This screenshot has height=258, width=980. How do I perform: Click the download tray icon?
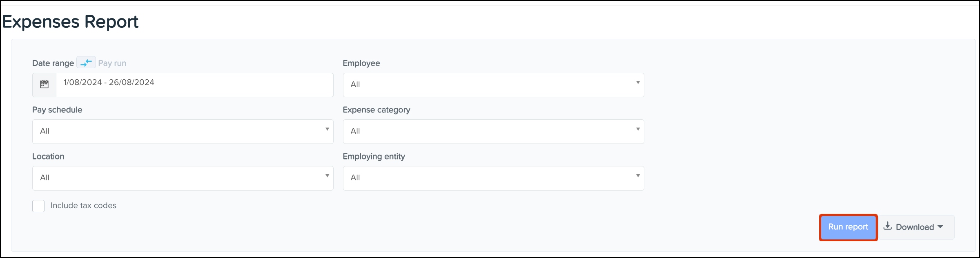887,226
